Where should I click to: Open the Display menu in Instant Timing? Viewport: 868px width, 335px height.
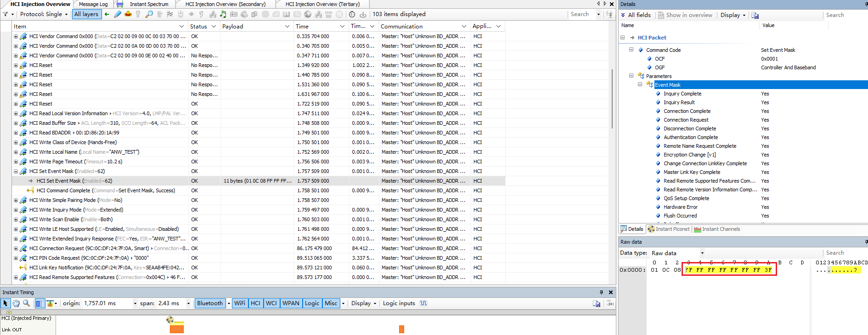[363, 303]
